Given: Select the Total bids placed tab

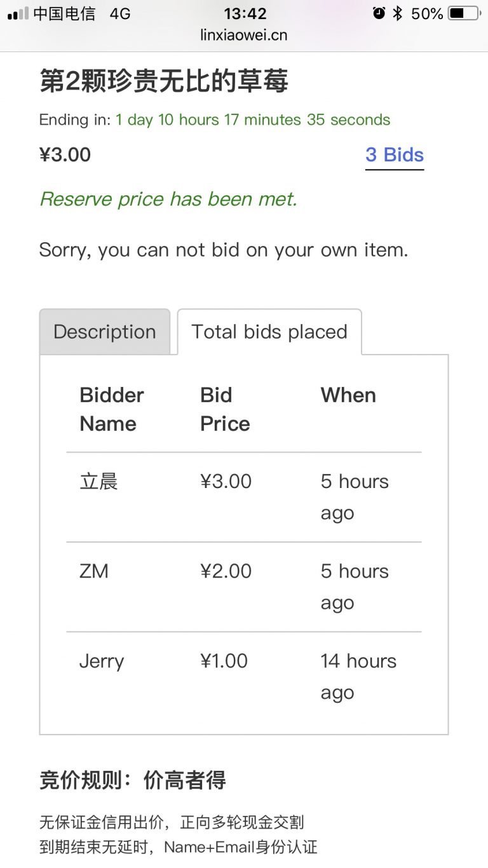Looking at the screenshot, I should point(269,332).
